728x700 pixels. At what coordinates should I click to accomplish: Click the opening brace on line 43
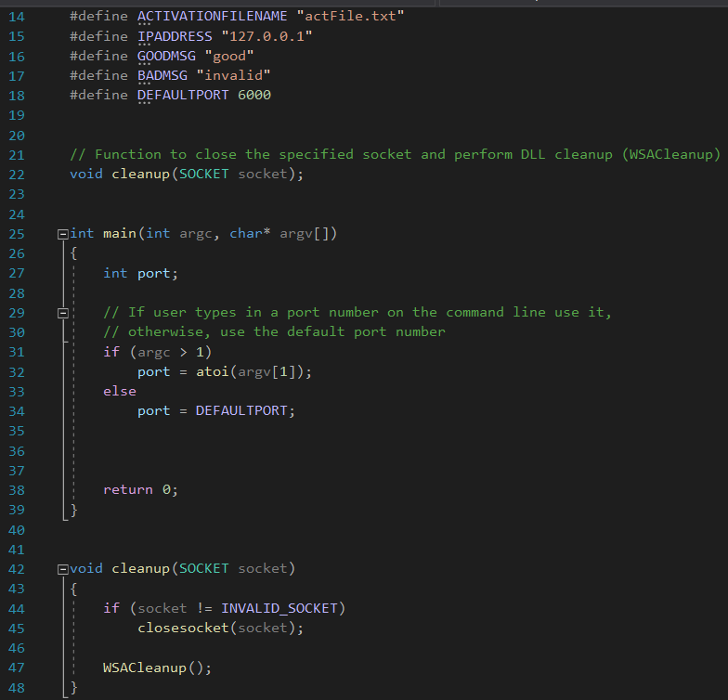(x=73, y=590)
